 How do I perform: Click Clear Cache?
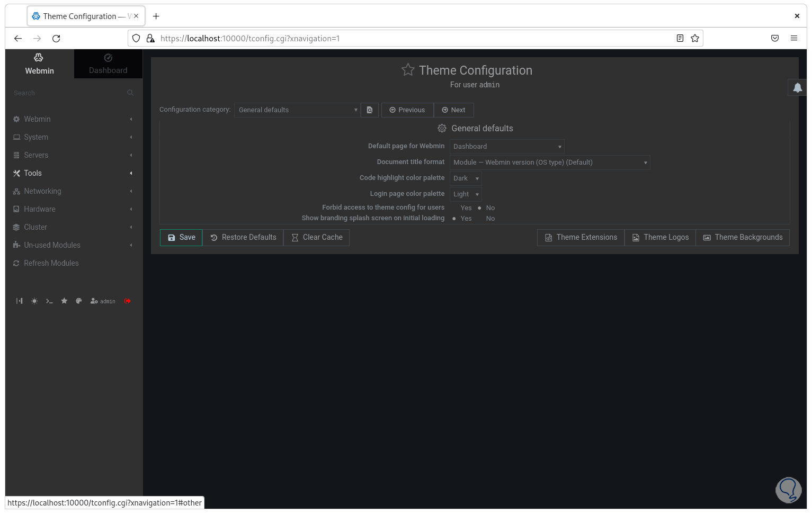click(317, 238)
